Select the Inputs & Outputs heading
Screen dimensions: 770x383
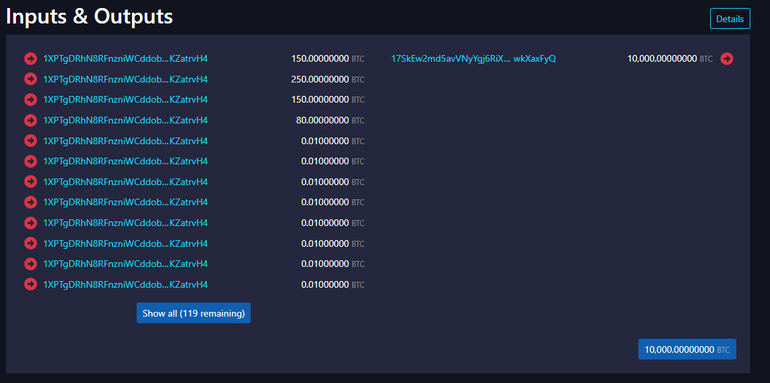point(89,17)
